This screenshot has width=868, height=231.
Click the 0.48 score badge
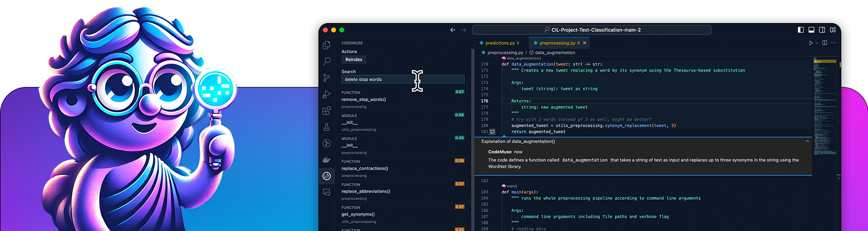click(460, 115)
